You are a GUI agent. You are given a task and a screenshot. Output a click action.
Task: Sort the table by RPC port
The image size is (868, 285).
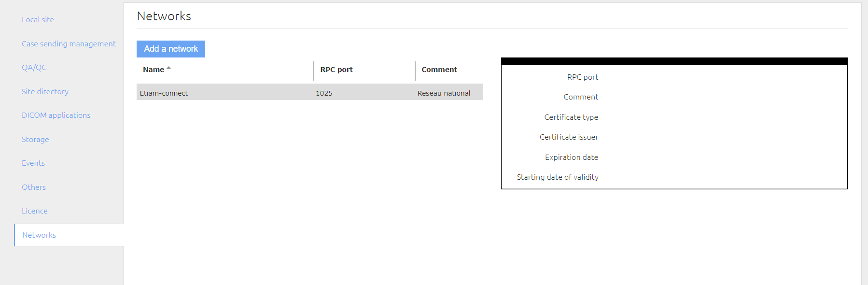(x=336, y=70)
